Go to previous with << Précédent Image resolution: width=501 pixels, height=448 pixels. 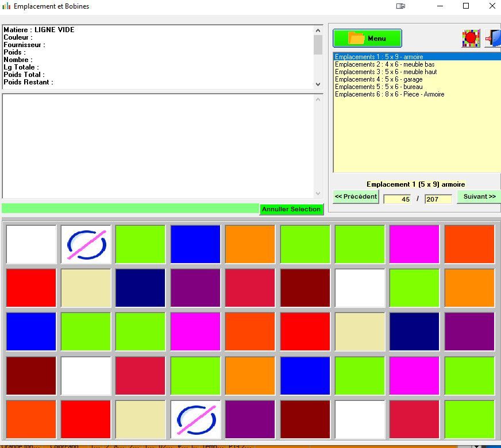pyautogui.click(x=356, y=196)
